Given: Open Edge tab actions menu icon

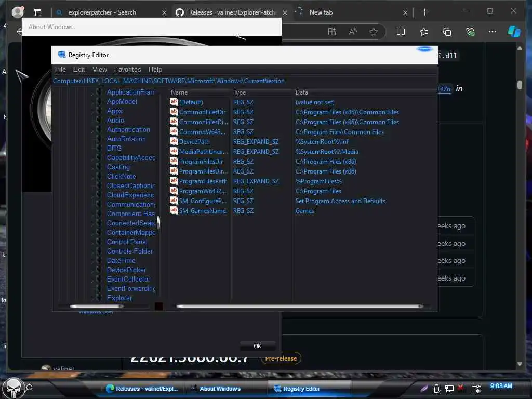Looking at the screenshot, I should click(x=37, y=12).
